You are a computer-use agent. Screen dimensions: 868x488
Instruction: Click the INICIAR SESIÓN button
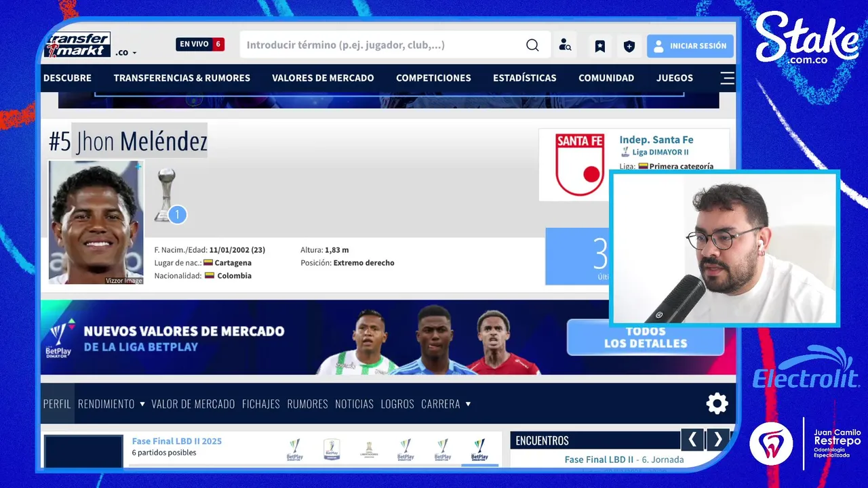[x=690, y=46]
